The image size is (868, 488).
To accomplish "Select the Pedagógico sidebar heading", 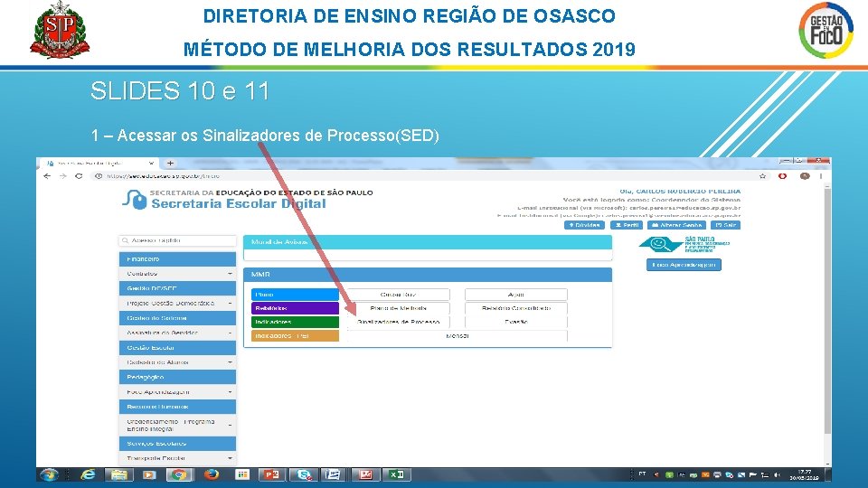I will (177, 377).
